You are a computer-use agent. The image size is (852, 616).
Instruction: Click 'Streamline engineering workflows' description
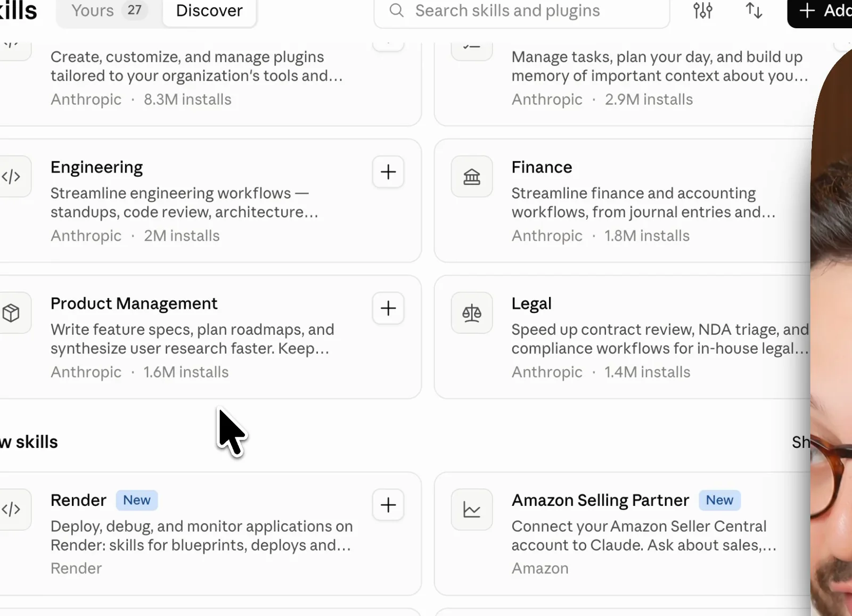[x=184, y=203]
